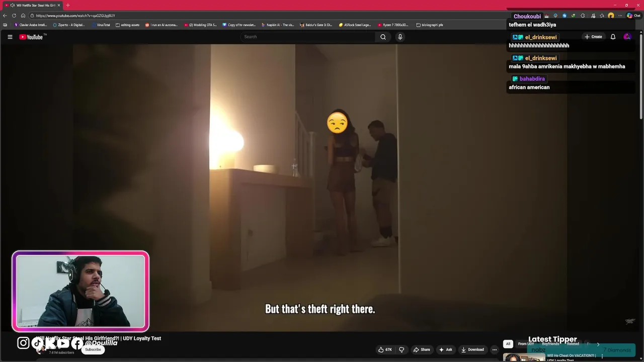Go back in the browser

click(x=5, y=16)
